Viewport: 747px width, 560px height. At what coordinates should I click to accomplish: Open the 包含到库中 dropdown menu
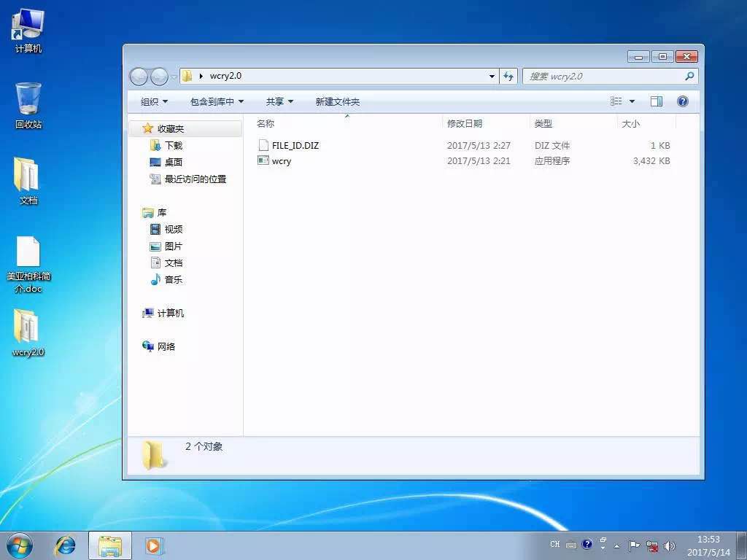point(217,101)
